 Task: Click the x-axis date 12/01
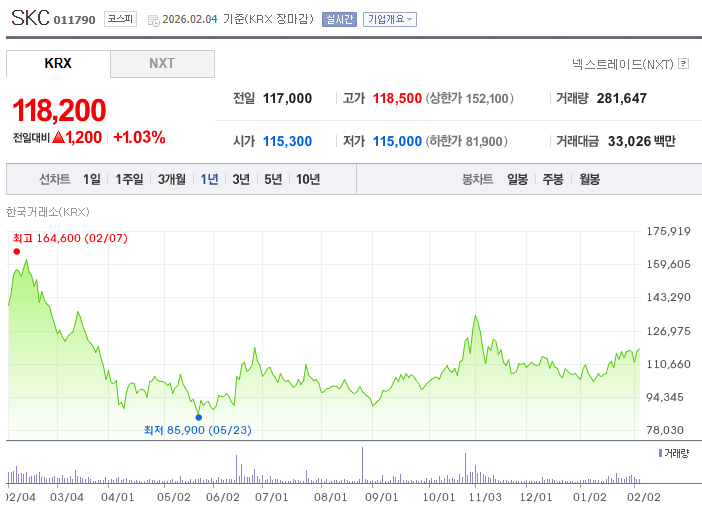coord(535,497)
